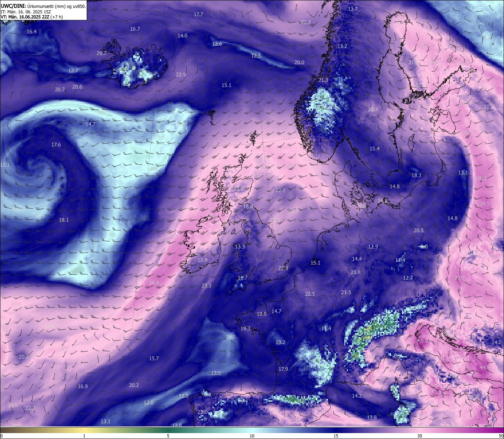Select the 17.9 value over southwest France
Screen dimensions: 504x439
283,369
